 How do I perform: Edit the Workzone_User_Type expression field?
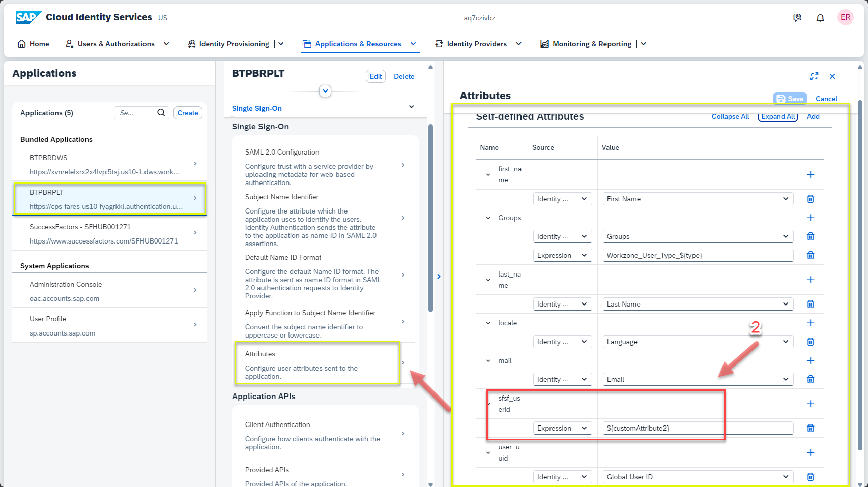click(x=698, y=255)
